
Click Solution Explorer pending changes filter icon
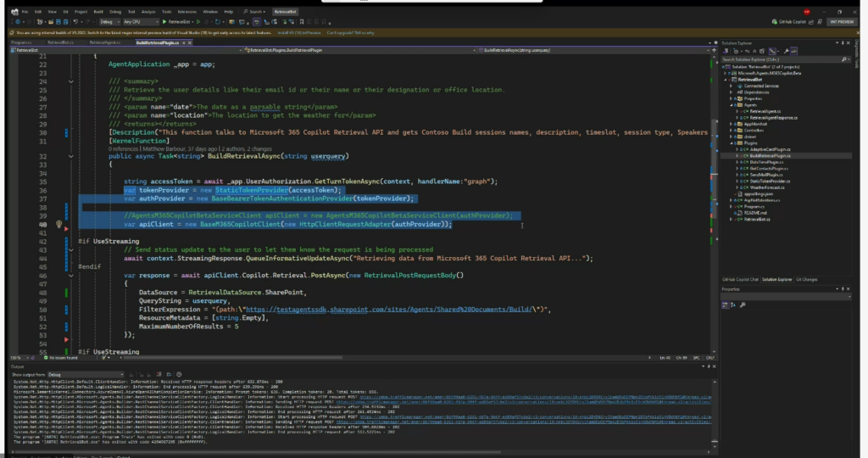click(x=737, y=51)
